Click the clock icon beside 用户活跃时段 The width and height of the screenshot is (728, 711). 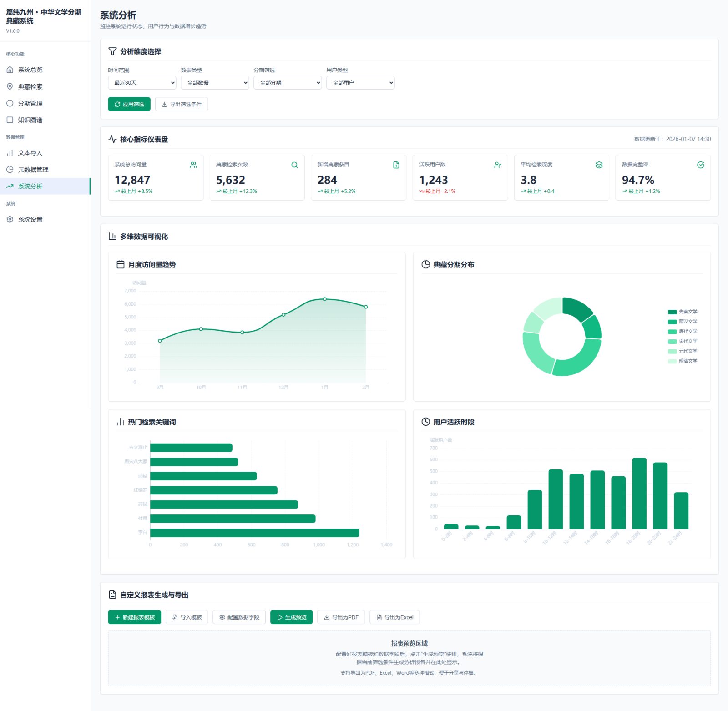coord(425,422)
